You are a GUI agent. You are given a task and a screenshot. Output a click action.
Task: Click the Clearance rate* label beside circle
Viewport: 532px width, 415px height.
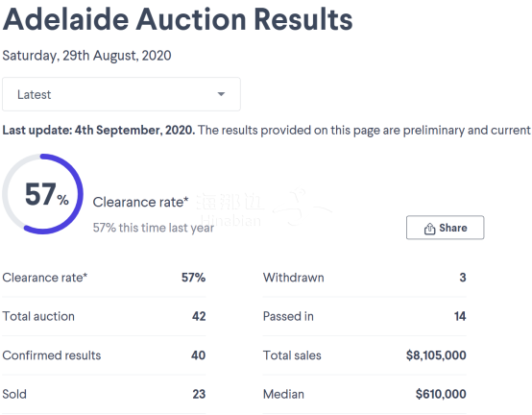(140, 202)
